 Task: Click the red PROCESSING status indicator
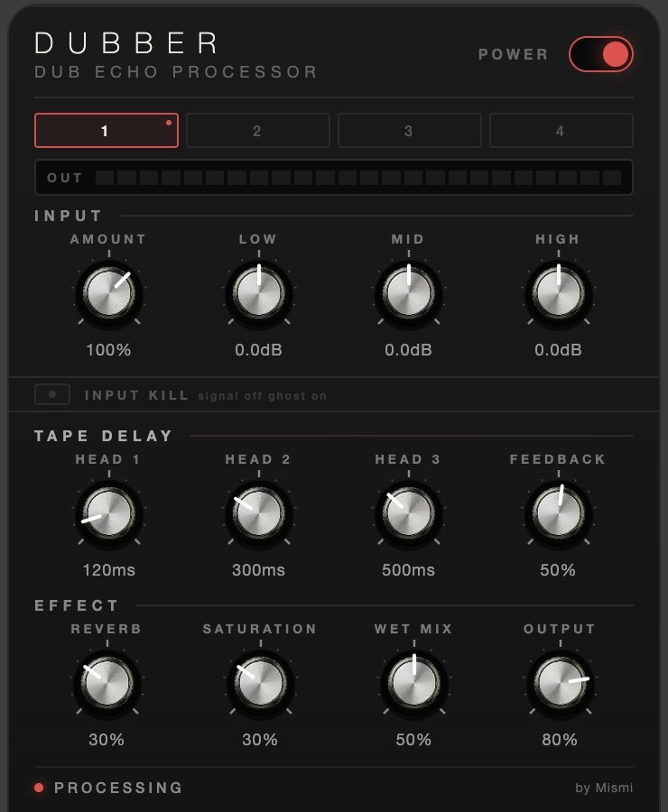39,788
